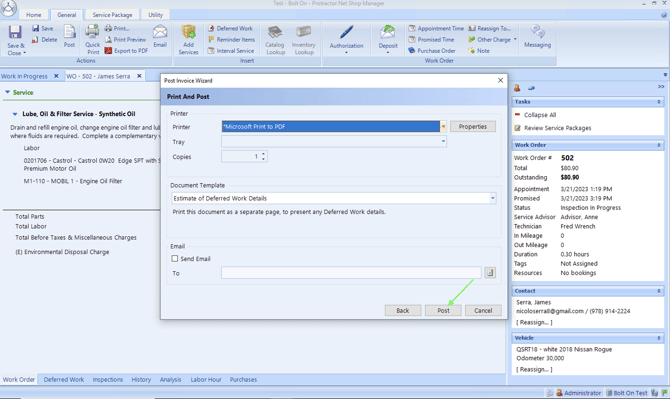Switch to the Analysis bottom tab
The width and height of the screenshot is (670, 399).
tap(170, 379)
